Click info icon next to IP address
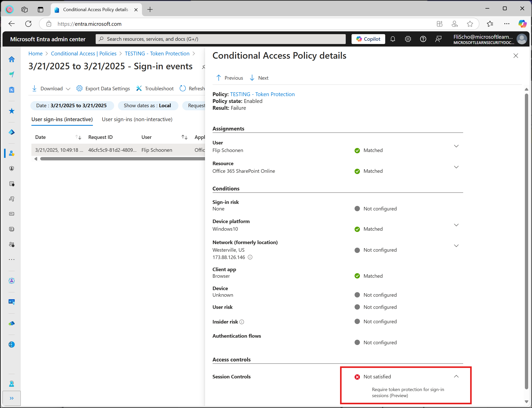532x408 pixels. click(250, 257)
